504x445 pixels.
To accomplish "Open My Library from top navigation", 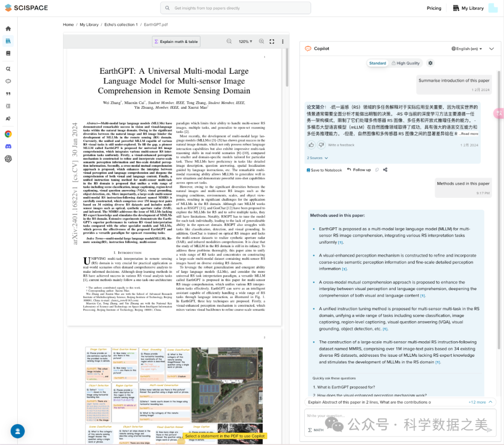I will pos(468,8).
